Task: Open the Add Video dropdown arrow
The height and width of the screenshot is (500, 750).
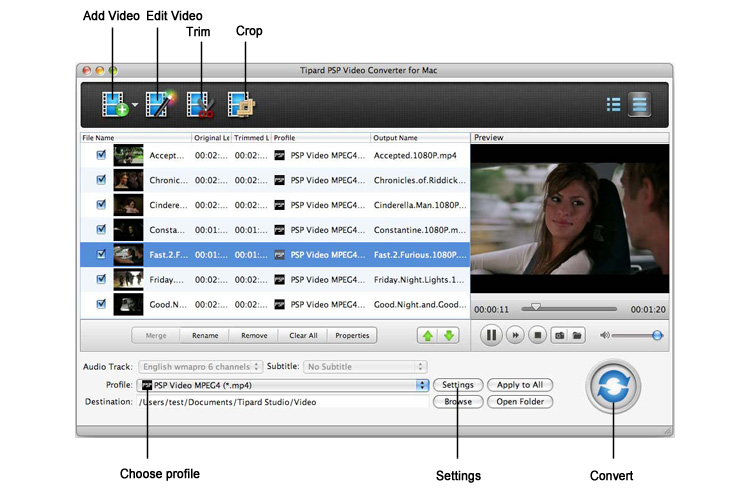Action: (x=135, y=104)
